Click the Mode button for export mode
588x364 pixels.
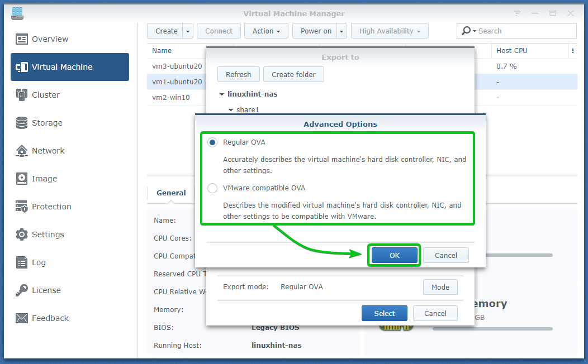[440, 287]
